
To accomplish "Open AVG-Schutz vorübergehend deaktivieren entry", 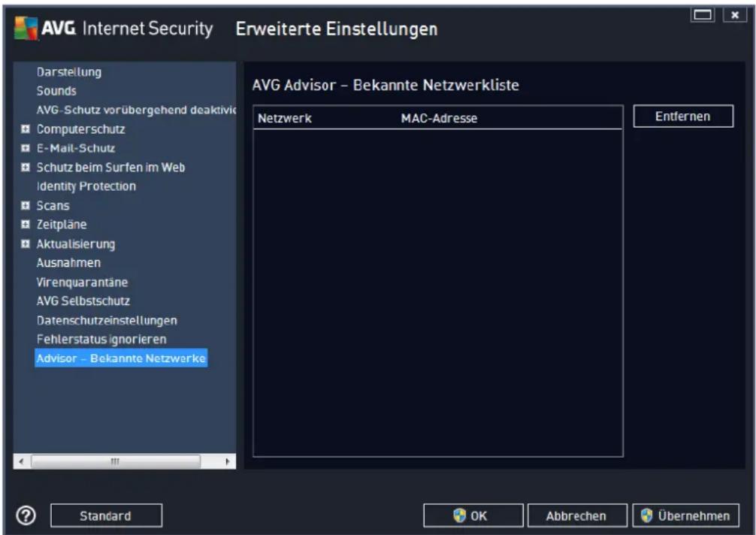I will 136,110.
